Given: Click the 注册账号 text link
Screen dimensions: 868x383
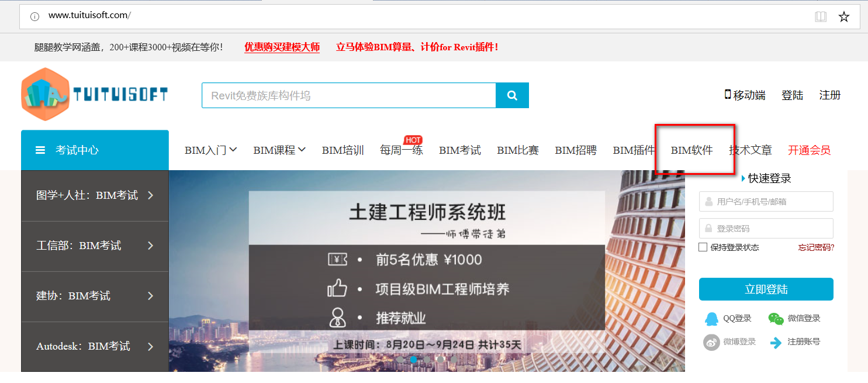Looking at the screenshot, I should pyautogui.click(x=804, y=342).
